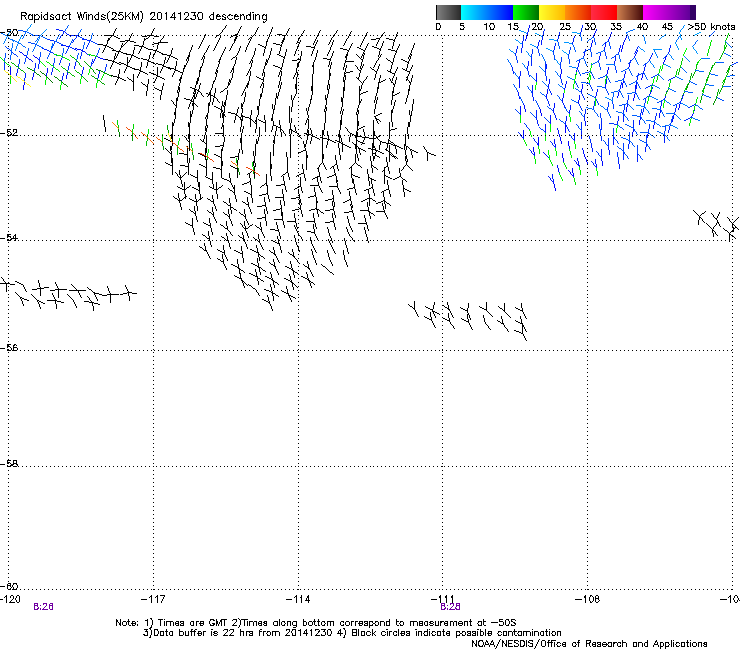Click the longitude label '-114'

[x=298, y=599]
